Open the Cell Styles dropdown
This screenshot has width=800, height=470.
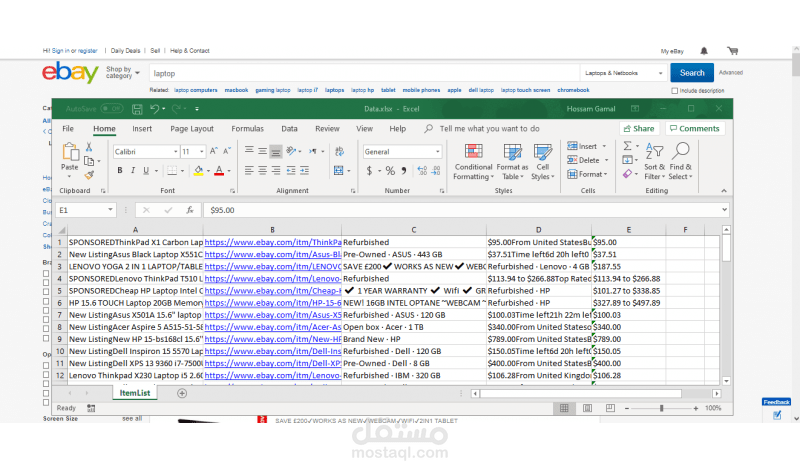tap(542, 162)
